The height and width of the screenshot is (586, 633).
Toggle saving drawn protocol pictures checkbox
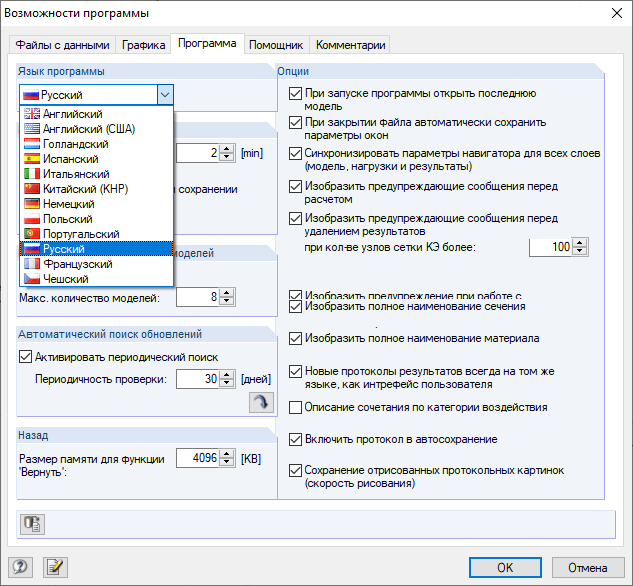296,470
